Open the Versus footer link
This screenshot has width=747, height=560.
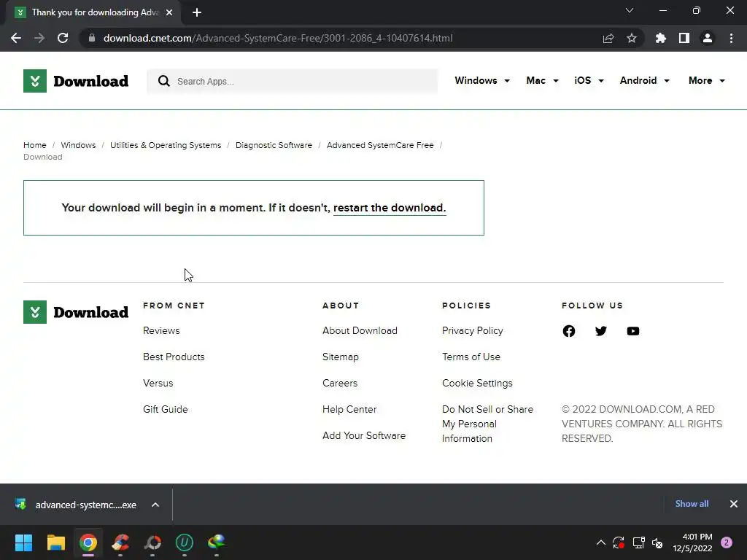click(158, 383)
